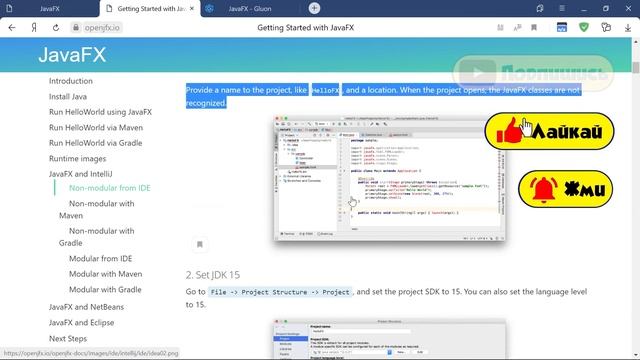Click the JavaFX header logo text

pos(72,55)
